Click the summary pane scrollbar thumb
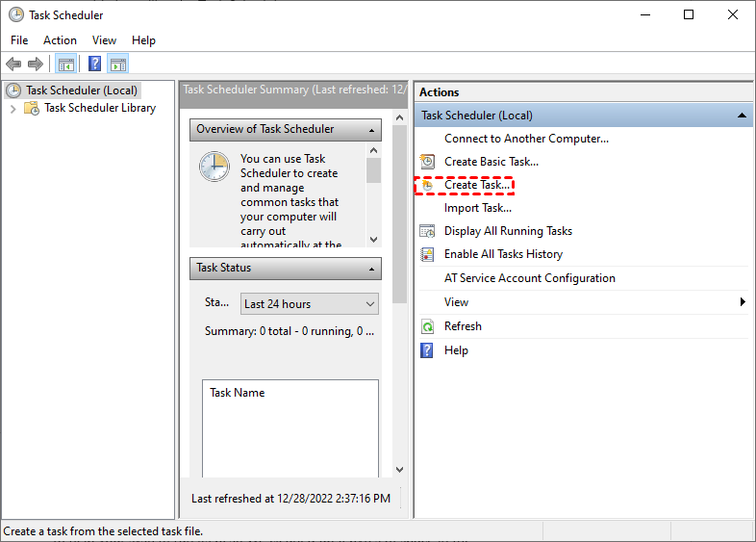The image size is (756, 542). click(x=399, y=215)
